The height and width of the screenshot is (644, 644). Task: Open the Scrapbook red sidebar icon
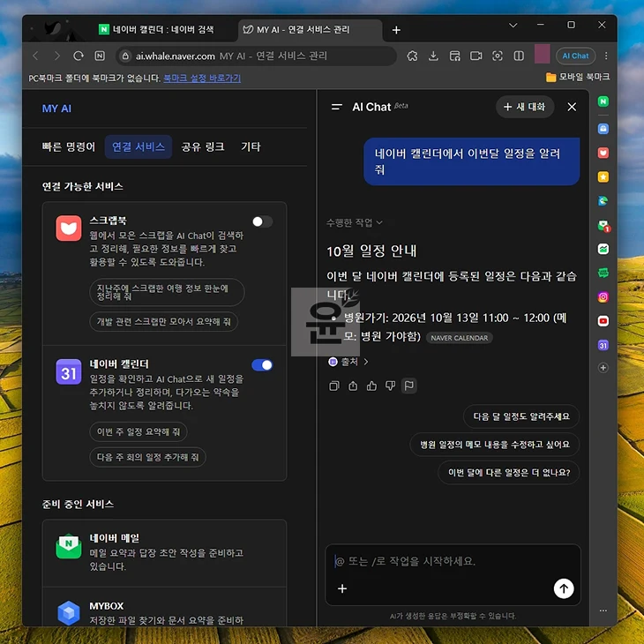pos(603,153)
